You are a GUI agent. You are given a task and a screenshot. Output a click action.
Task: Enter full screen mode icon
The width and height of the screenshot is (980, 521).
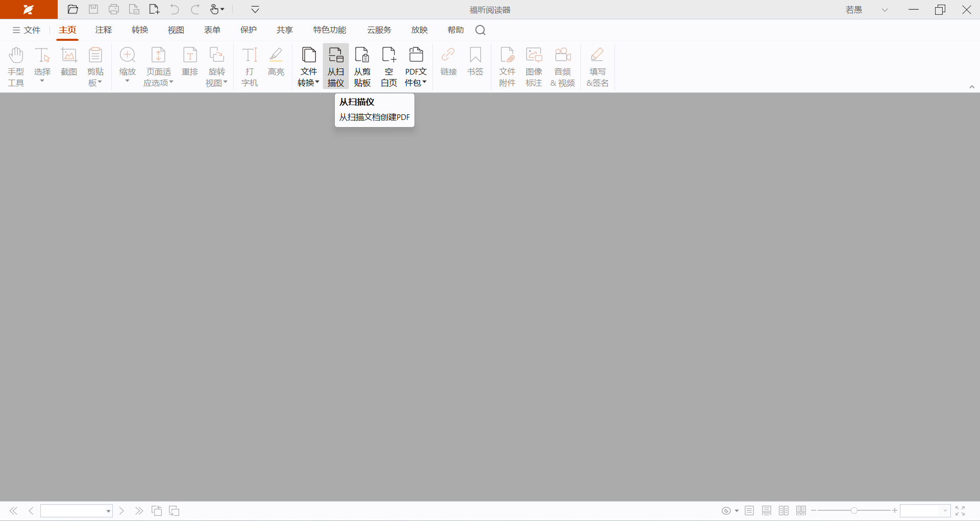[960, 511]
